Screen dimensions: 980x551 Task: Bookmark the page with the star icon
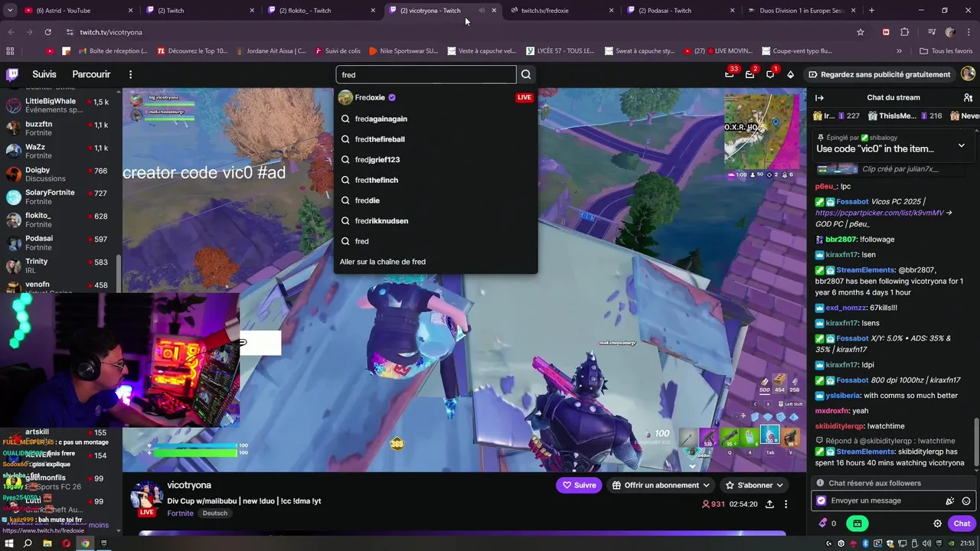pos(861,32)
